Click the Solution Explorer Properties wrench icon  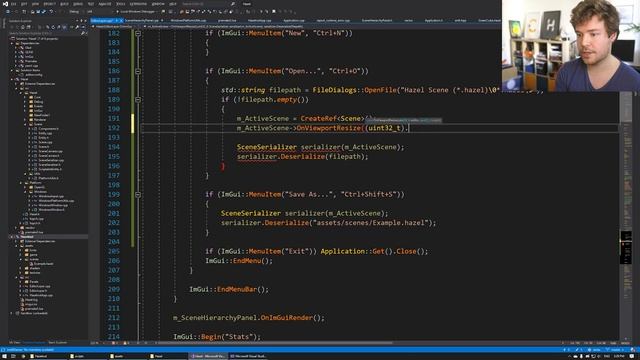(x=77, y=27)
